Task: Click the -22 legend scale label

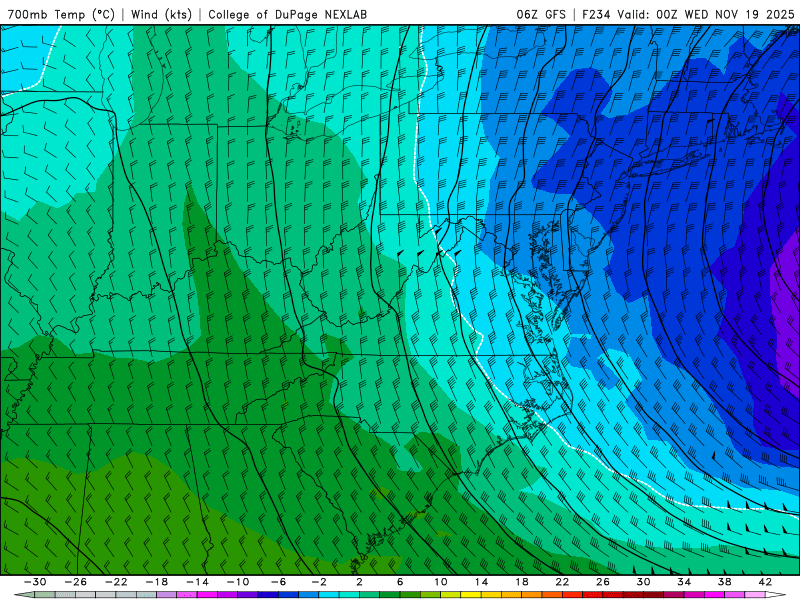Action: pyautogui.click(x=116, y=582)
